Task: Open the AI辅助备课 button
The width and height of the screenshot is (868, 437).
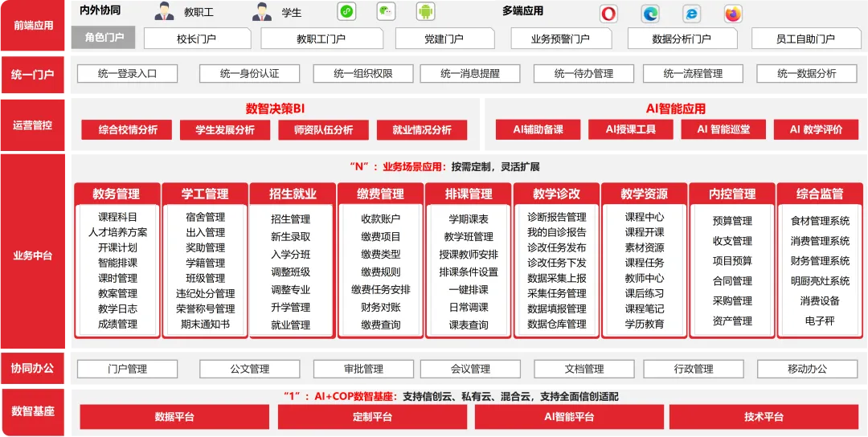Action: point(538,129)
